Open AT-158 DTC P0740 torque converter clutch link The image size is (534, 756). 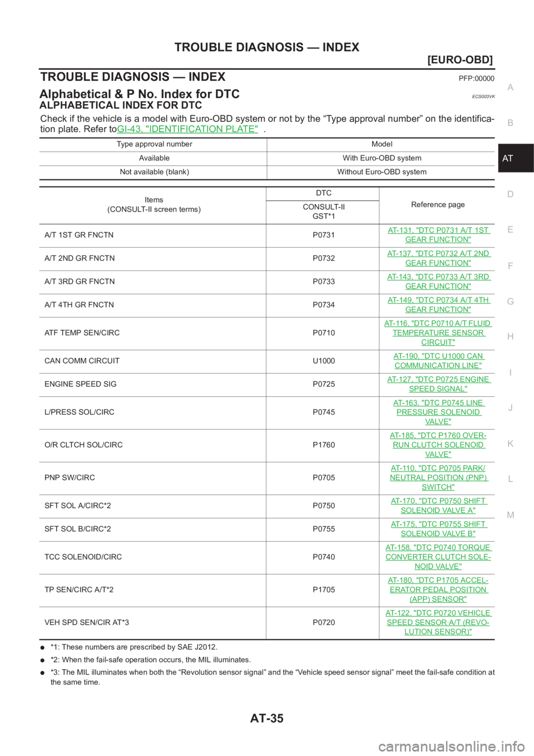pos(438,557)
